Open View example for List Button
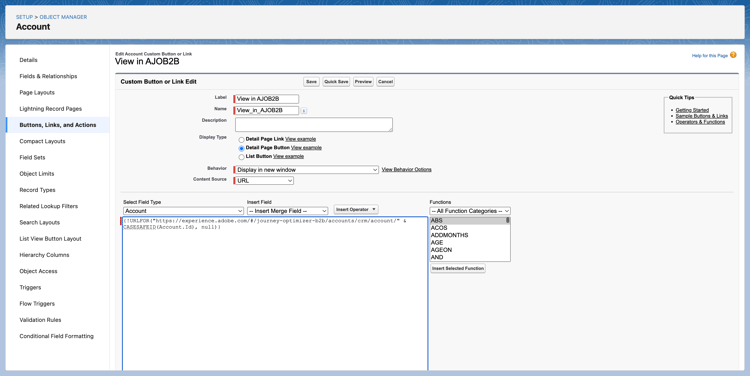750x376 pixels. click(288, 156)
